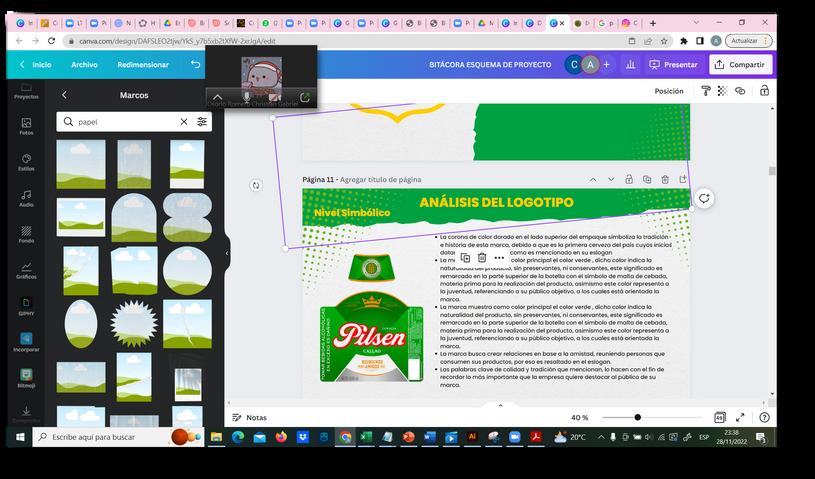Open the help question mark
The image size is (815, 479).
(764, 417)
